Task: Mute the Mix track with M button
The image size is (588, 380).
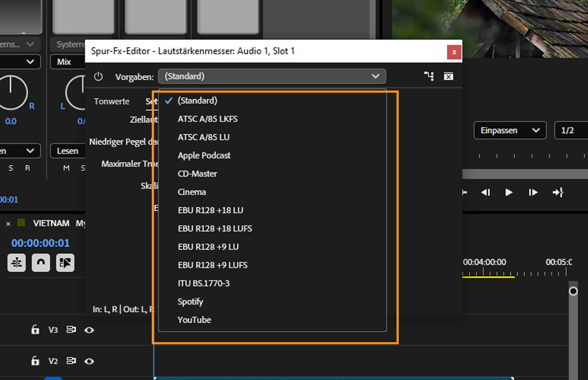Action: click(x=66, y=168)
